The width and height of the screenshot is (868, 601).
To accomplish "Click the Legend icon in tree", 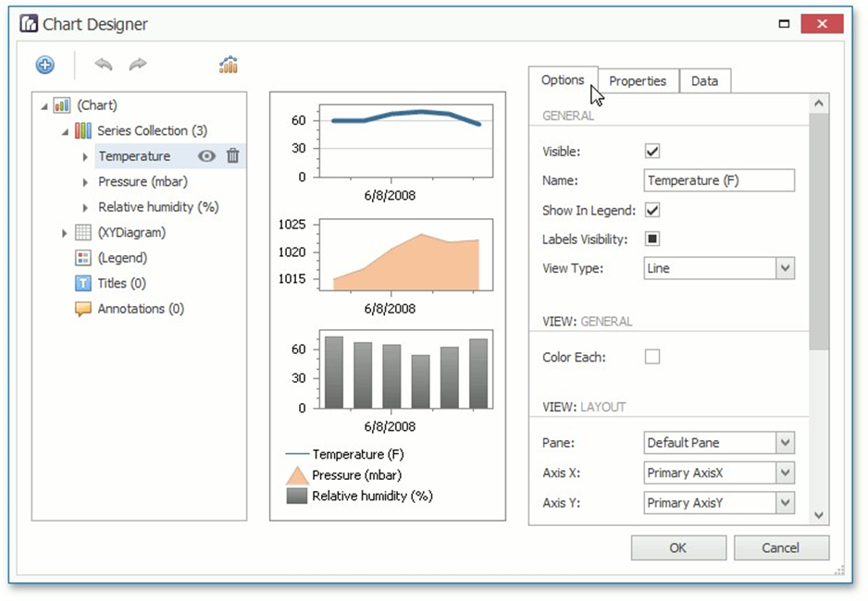I will (x=83, y=258).
